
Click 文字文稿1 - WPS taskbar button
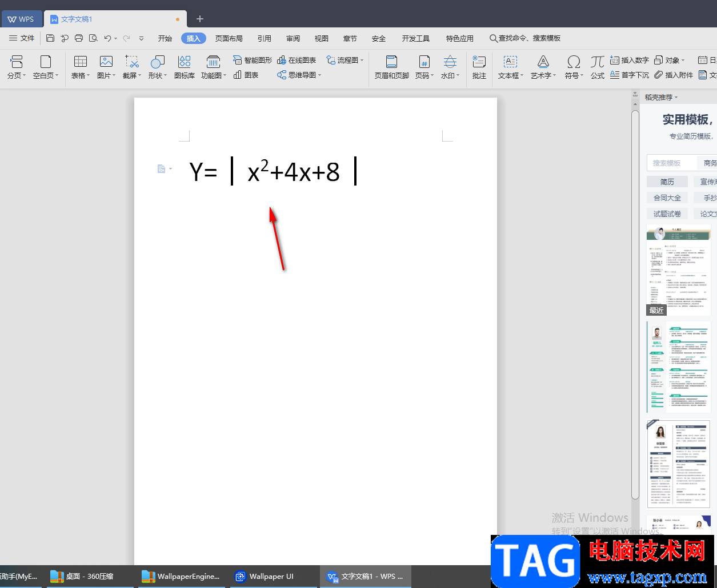[366, 577]
